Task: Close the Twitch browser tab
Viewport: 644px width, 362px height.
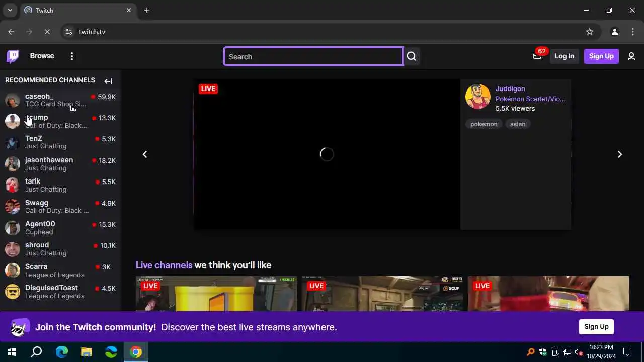Action: [129, 10]
